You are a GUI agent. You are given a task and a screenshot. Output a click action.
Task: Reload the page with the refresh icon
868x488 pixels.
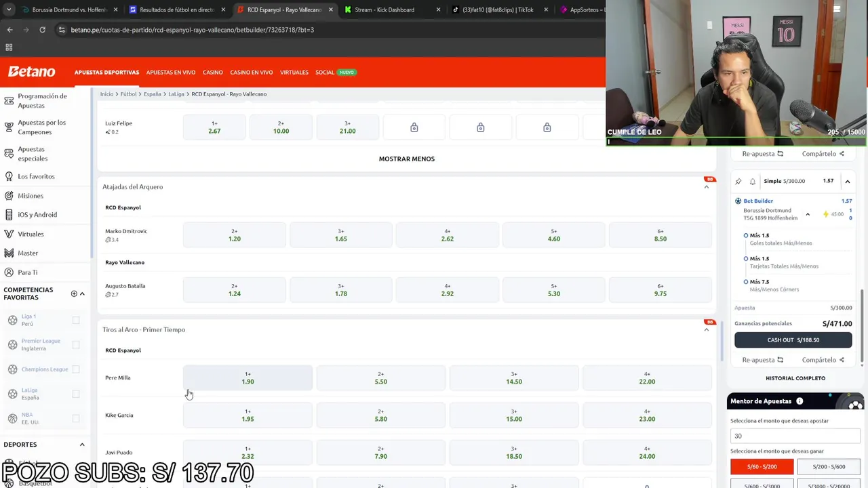coord(42,30)
